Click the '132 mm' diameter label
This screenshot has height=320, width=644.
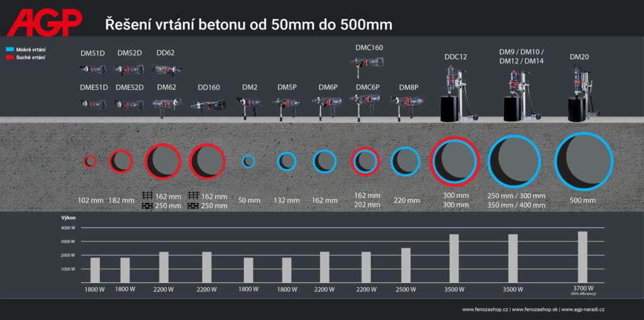pyautogui.click(x=287, y=201)
